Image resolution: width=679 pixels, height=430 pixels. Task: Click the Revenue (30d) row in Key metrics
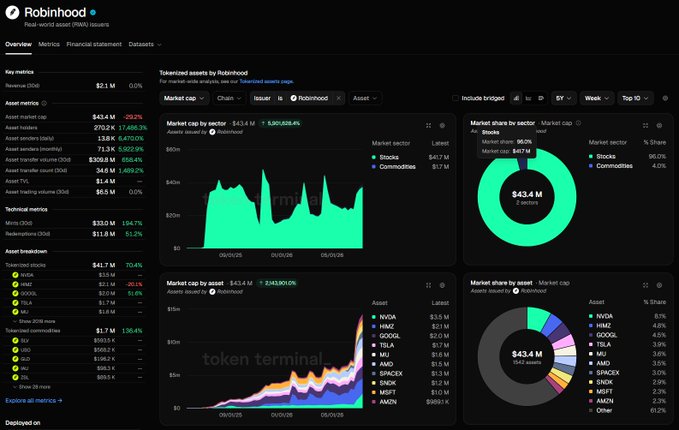click(74, 86)
